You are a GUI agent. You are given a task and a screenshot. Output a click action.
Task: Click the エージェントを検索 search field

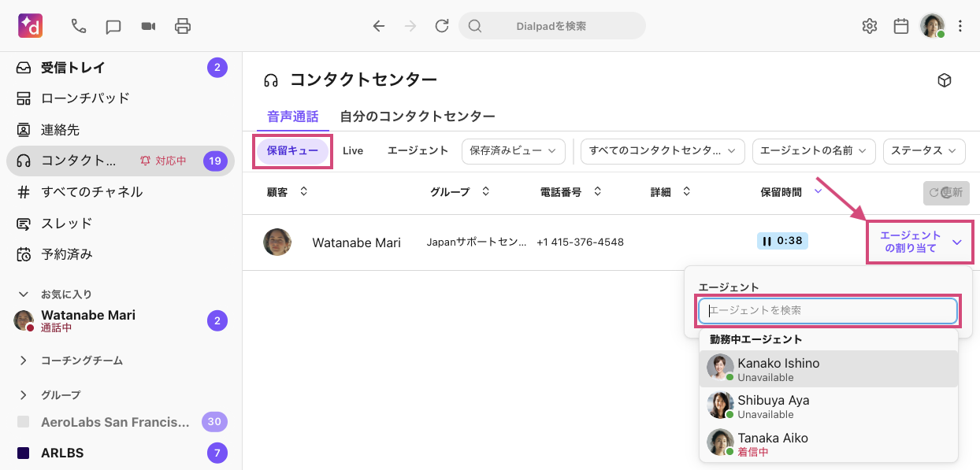pos(828,310)
